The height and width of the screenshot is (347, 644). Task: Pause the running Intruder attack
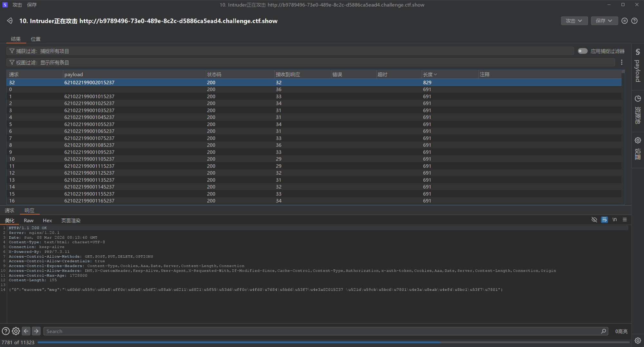pyautogui.click(x=624, y=21)
